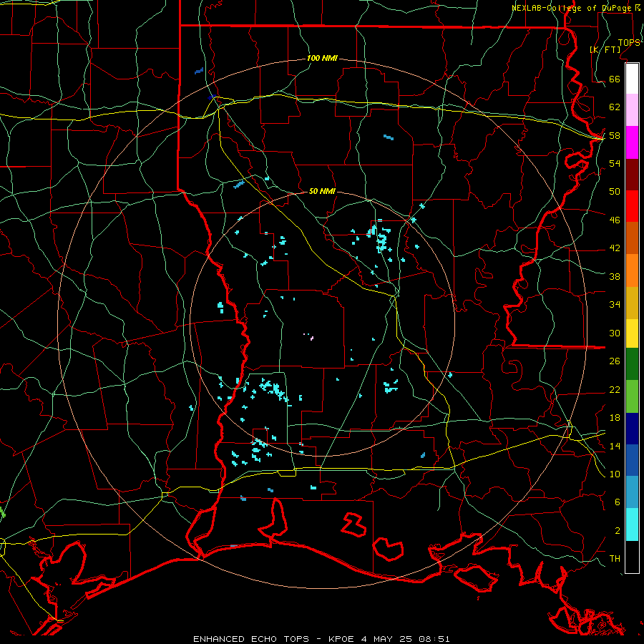Image resolution: width=644 pixels, height=644 pixels.
Task: Click the navy blue legend band
Action: [x=632, y=429]
